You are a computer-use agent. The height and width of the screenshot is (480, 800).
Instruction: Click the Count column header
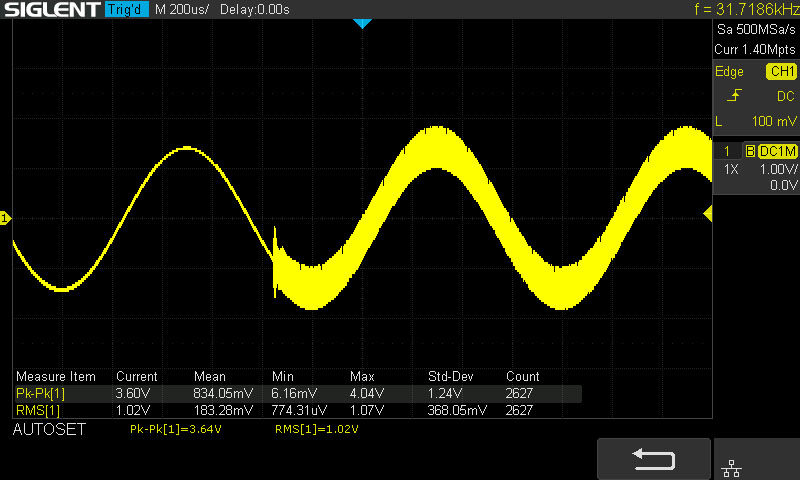(x=522, y=376)
